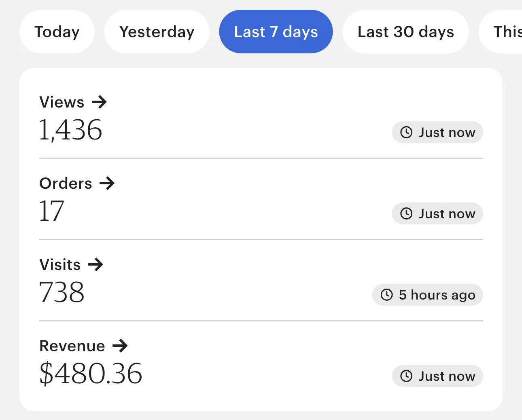This screenshot has height=420, width=522.
Task: Click the arrow next to Views
Action: (x=99, y=102)
